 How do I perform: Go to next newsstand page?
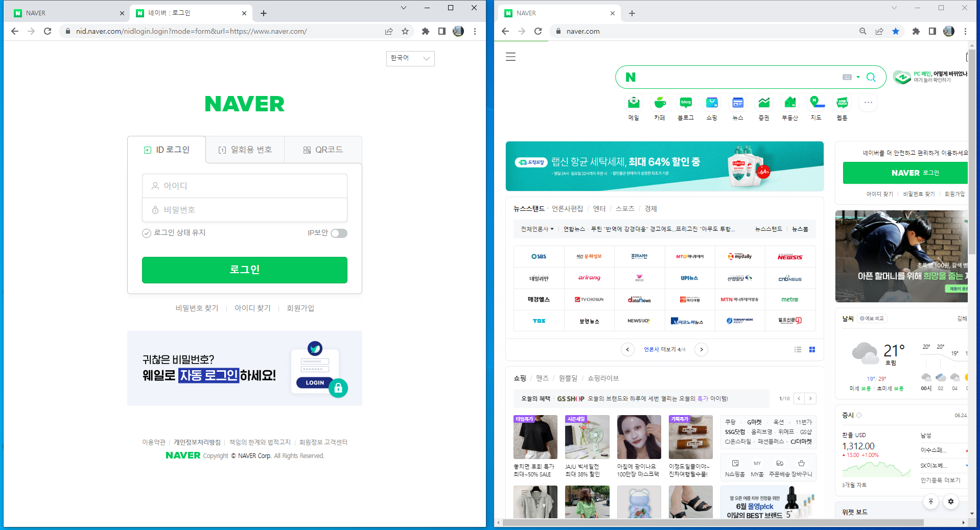(702, 349)
